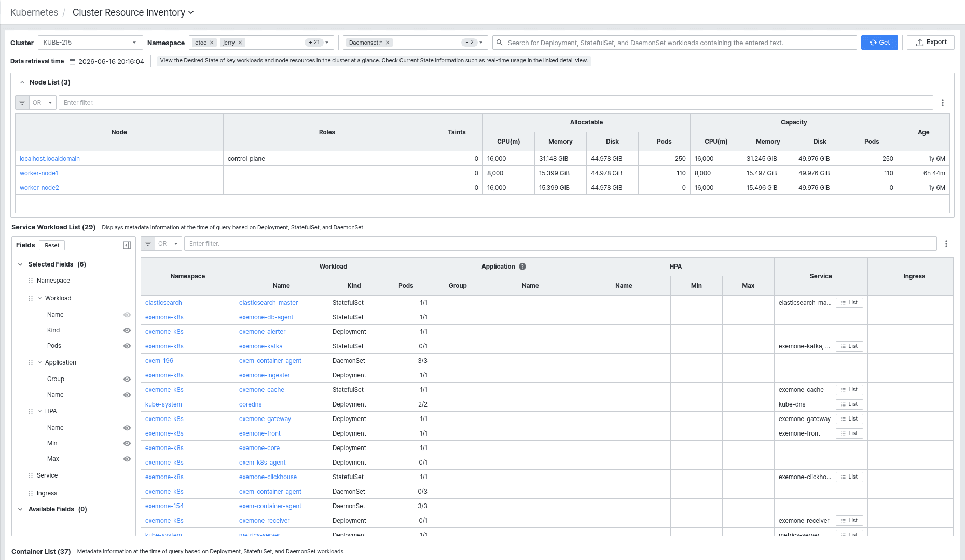The image size is (965, 560).
Task: Click the Application help question icon
Action: 522,267
